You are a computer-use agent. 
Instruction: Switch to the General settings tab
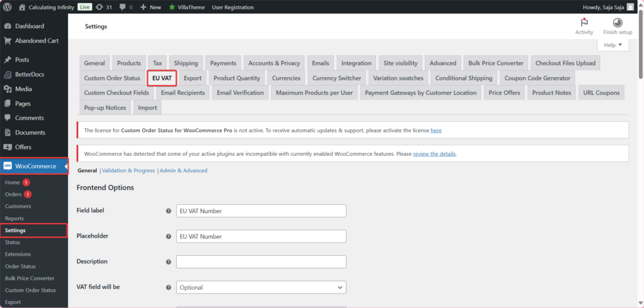coord(94,63)
